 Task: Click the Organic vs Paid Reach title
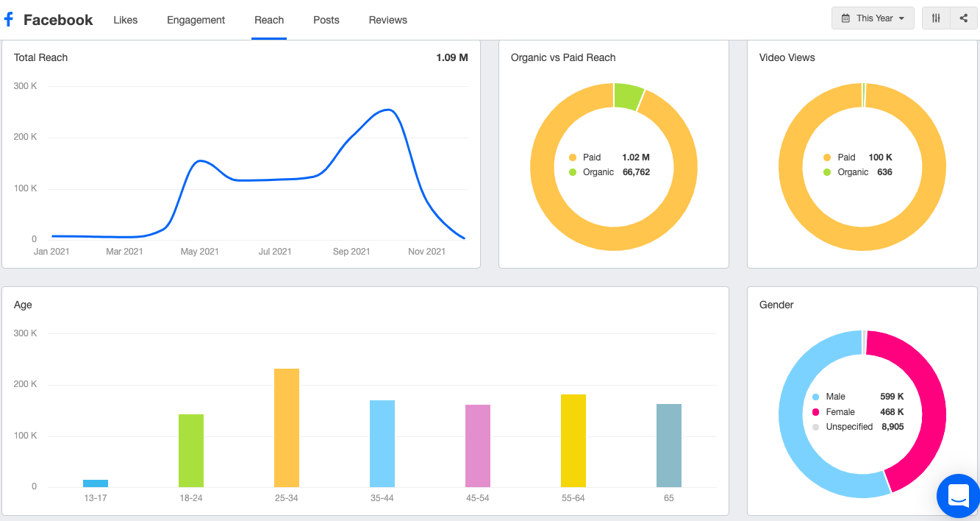(563, 57)
